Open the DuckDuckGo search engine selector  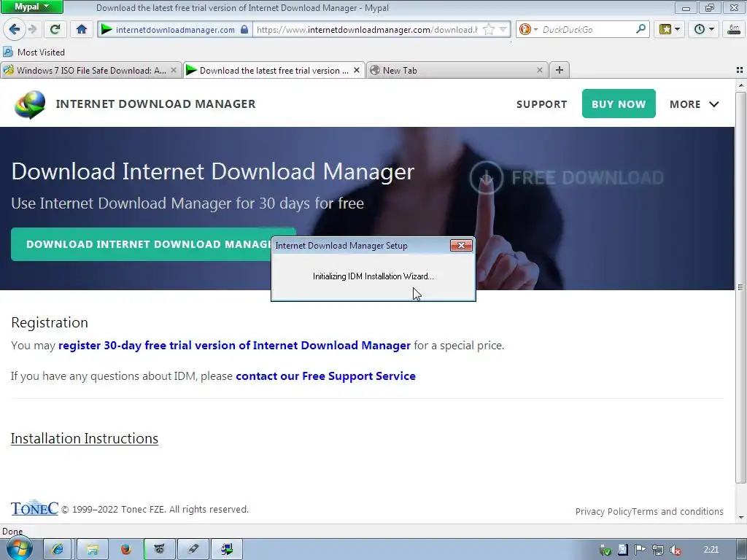click(528, 29)
